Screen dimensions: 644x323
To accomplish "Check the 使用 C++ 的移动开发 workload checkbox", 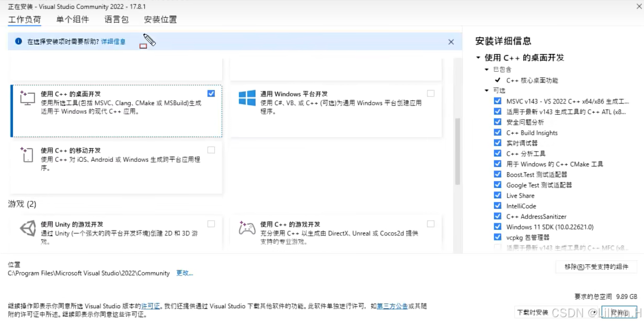I will 211,150.
